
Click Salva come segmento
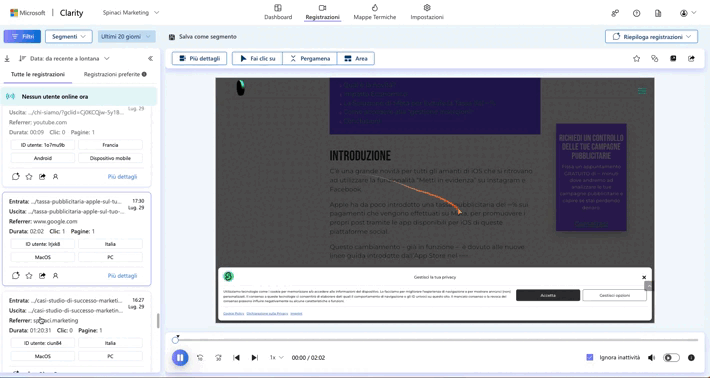click(x=202, y=37)
